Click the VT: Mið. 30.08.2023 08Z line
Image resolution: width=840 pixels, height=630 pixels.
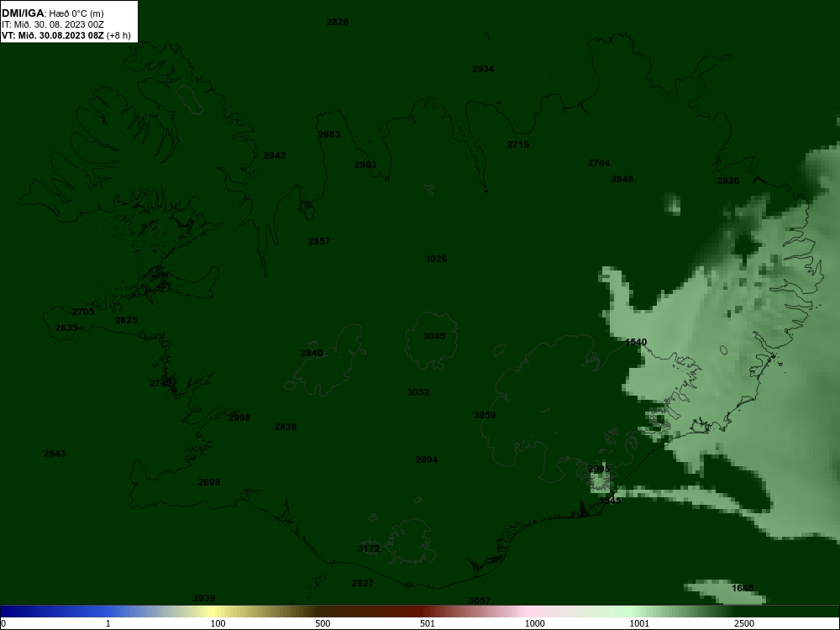[66, 35]
